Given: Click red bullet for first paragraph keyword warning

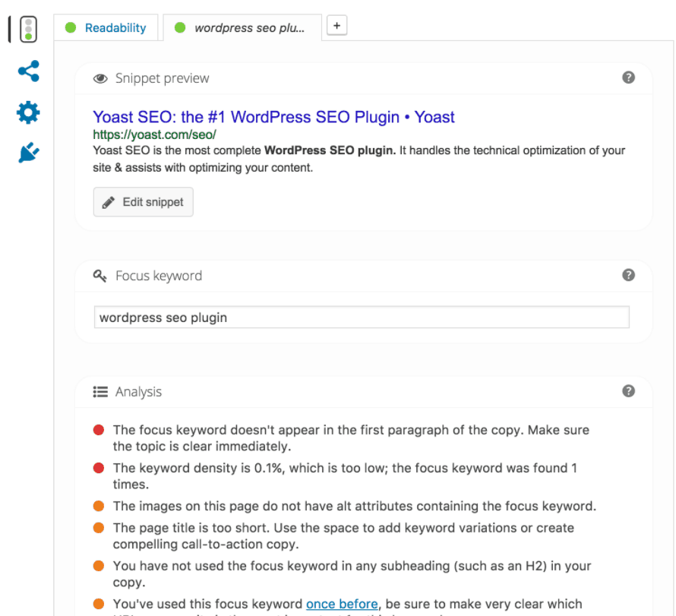Looking at the screenshot, I should pos(99,430).
